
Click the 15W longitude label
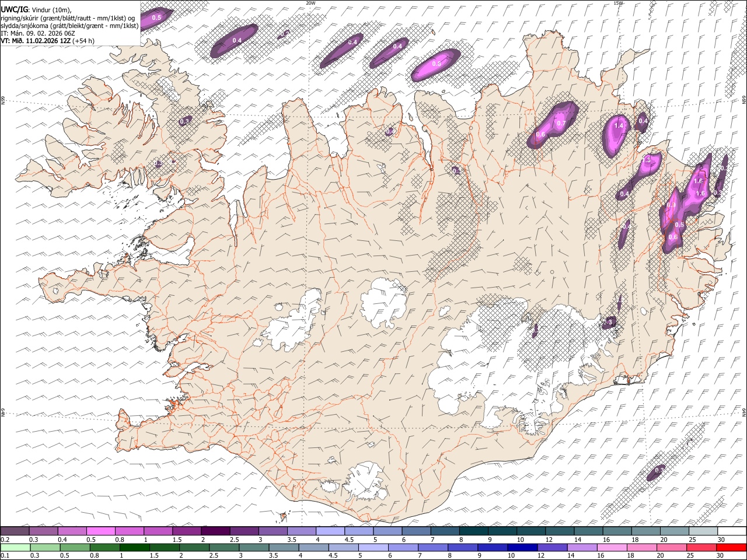point(618,3)
